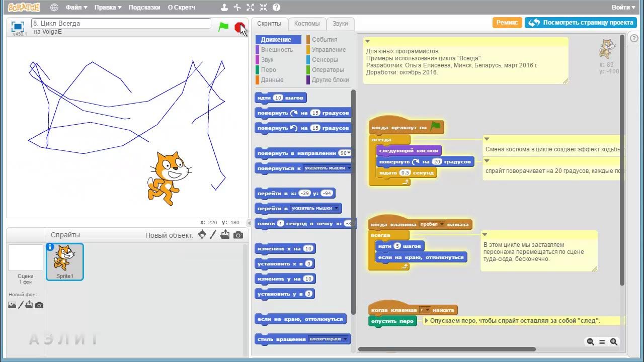
Task: Select the Движение block category
Action: [278, 40]
